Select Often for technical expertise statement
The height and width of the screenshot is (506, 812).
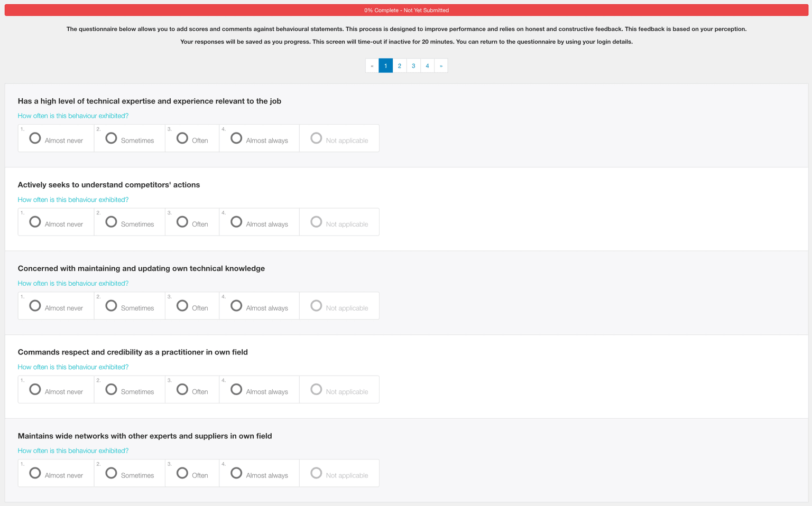[182, 138]
